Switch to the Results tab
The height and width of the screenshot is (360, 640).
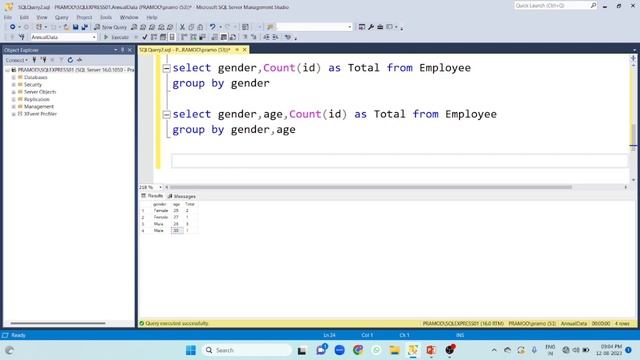(x=152, y=196)
